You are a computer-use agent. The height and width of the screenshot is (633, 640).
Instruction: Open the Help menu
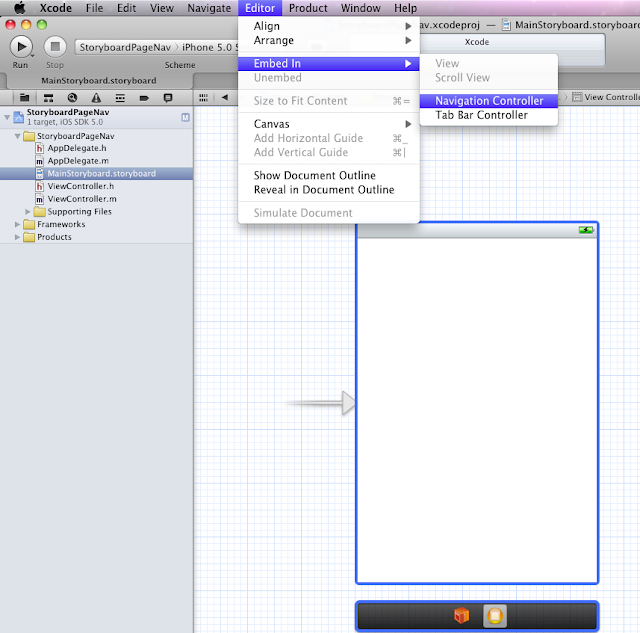(x=405, y=8)
